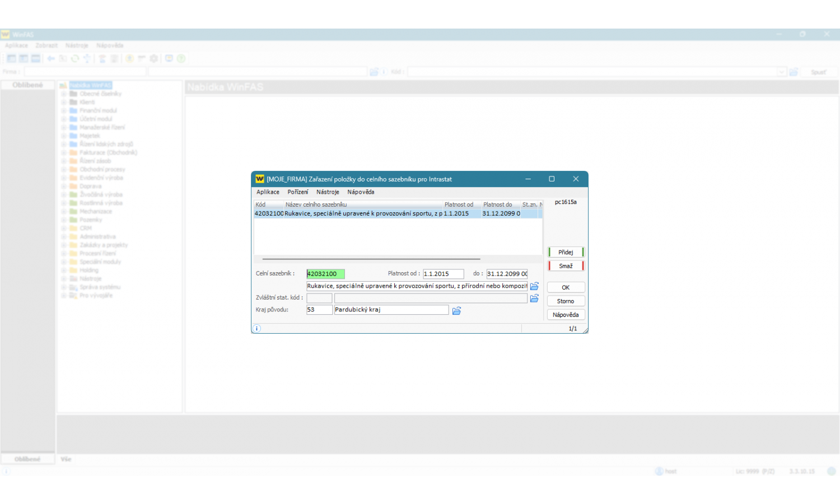Close the Intrastat tariff dialog
Viewport: 840px width, 504px height.
click(x=576, y=179)
